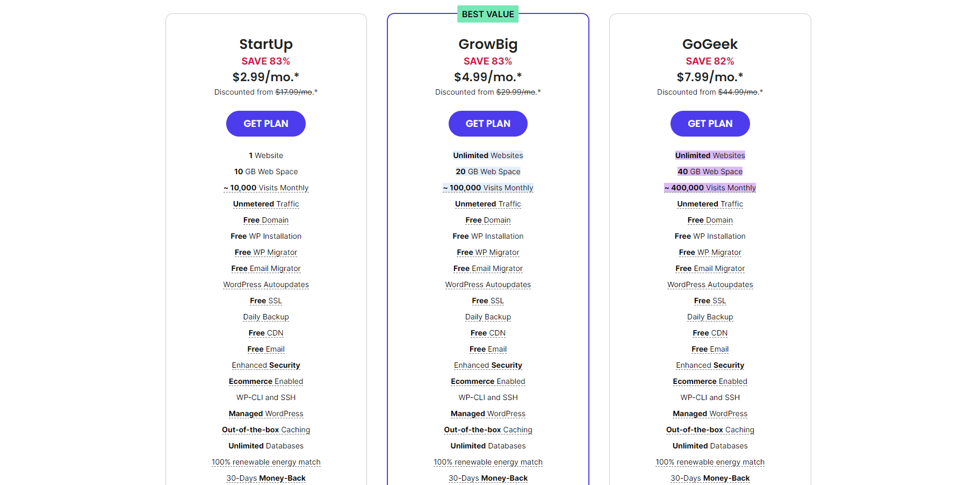Click Unmetered Traffic in the GrowBig column
980x485 pixels.
click(488, 204)
